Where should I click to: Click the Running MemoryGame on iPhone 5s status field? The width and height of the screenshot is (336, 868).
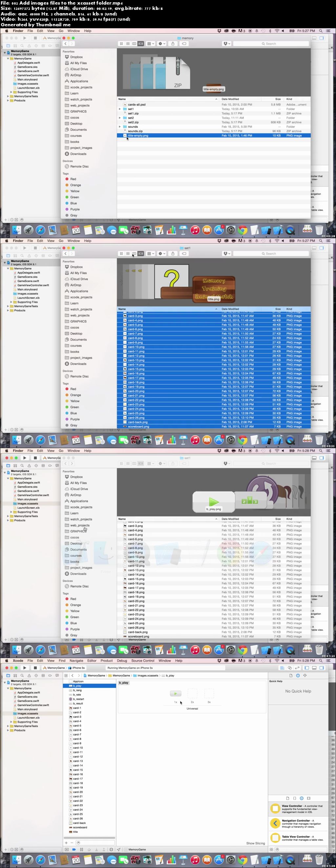point(165,668)
